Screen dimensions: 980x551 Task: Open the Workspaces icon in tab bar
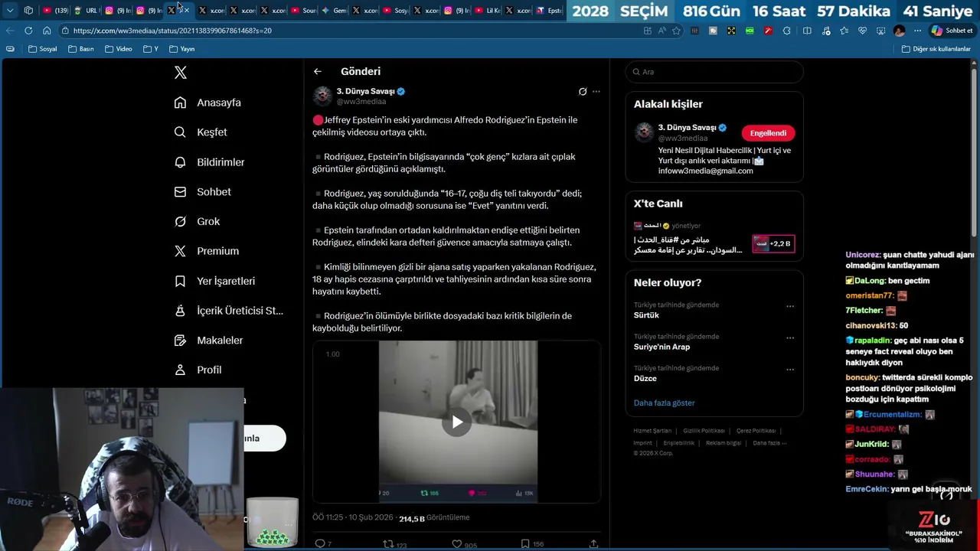pos(28,11)
